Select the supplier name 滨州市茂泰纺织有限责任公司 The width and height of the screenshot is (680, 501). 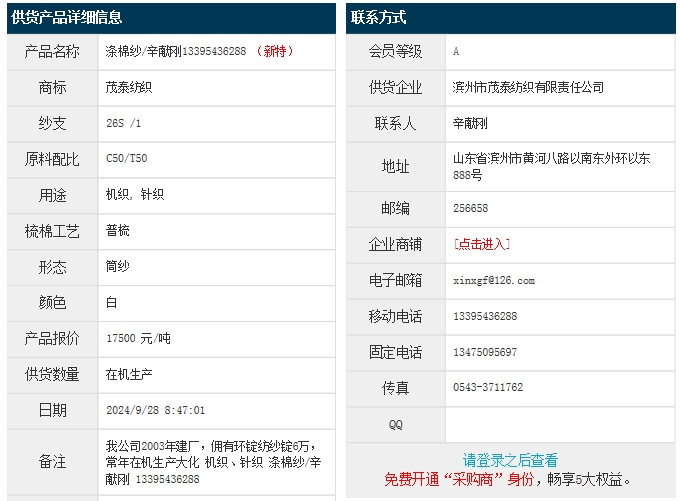click(x=528, y=87)
